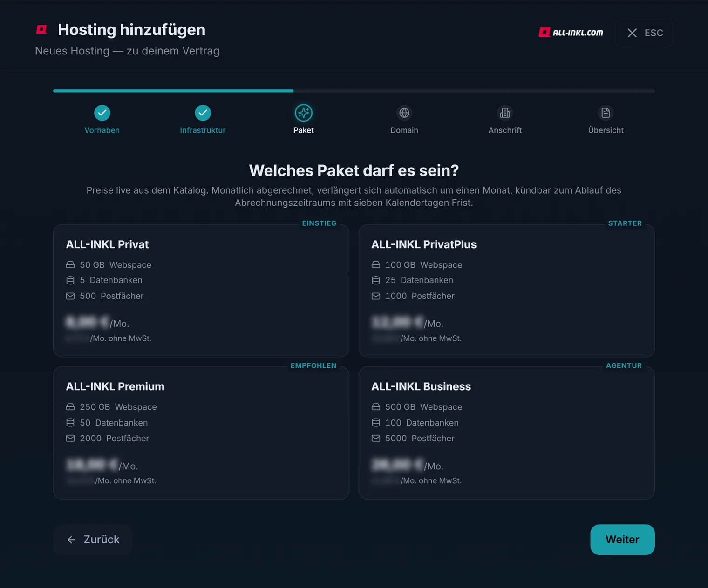Click the database icon in ALL-INKL Privat
Viewport: 708px width, 588px height.
[70, 280]
